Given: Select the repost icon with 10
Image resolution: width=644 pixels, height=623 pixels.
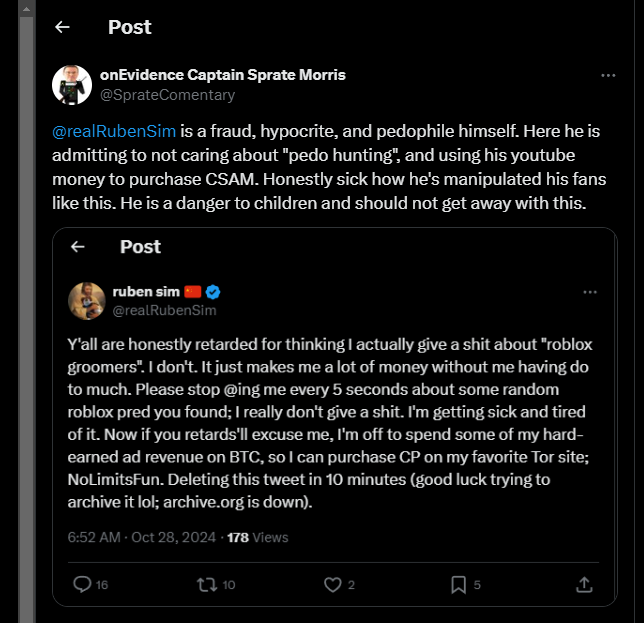Looking at the screenshot, I should pyautogui.click(x=207, y=584).
